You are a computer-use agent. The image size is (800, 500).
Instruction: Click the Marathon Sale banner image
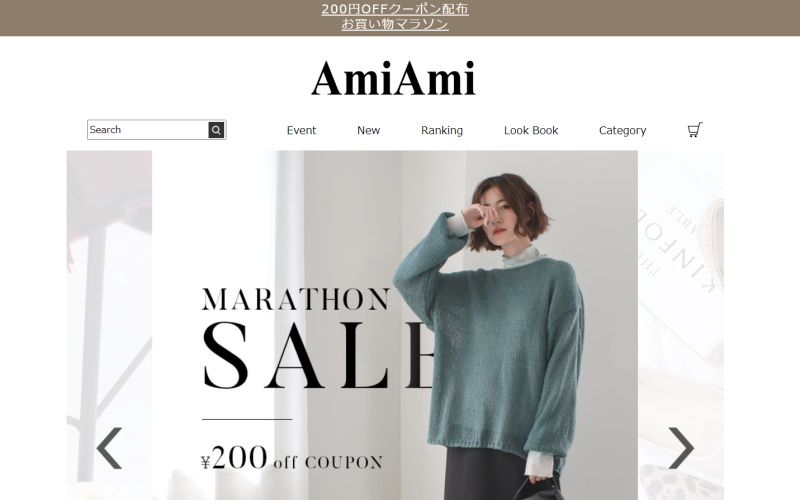pyautogui.click(x=394, y=325)
